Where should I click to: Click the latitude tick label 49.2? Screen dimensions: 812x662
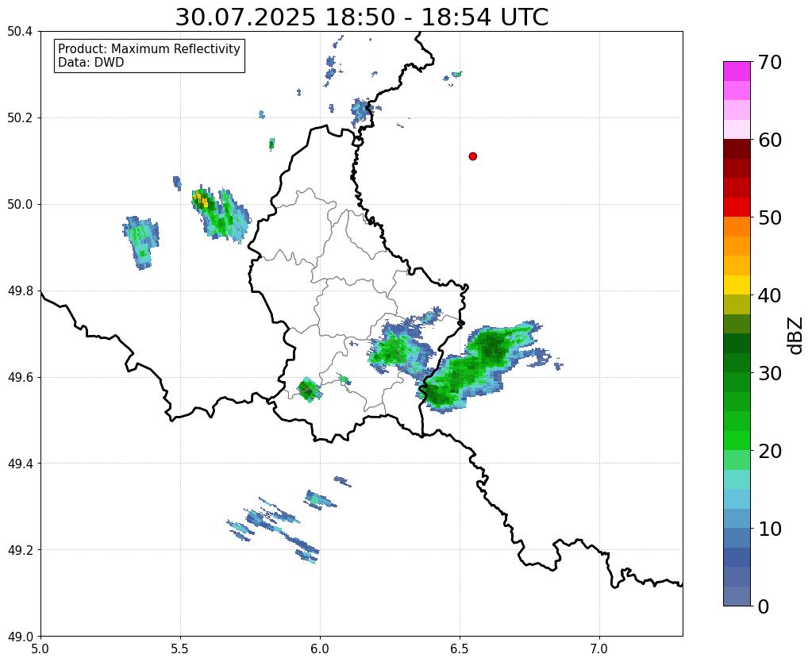point(20,550)
